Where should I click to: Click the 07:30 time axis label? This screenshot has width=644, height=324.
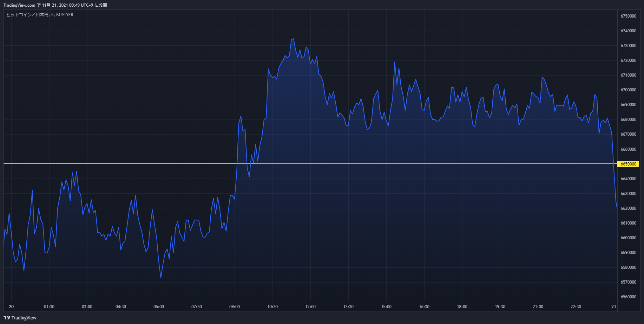(x=197, y=307)
